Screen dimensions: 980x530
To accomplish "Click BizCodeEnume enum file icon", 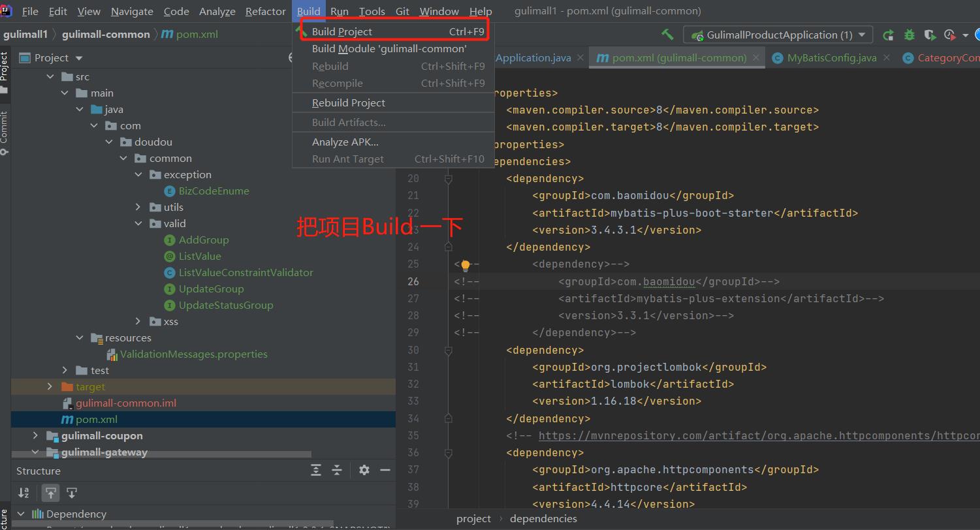I will pos(170,191).
